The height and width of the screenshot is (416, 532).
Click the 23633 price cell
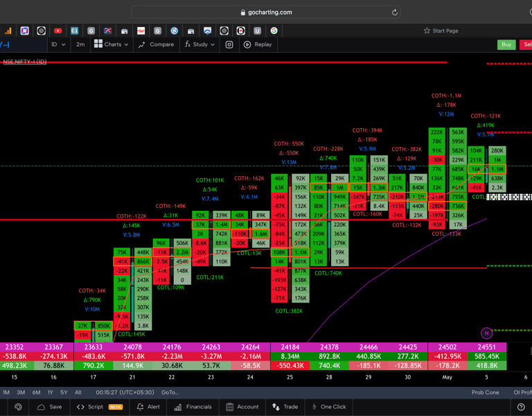93,347
